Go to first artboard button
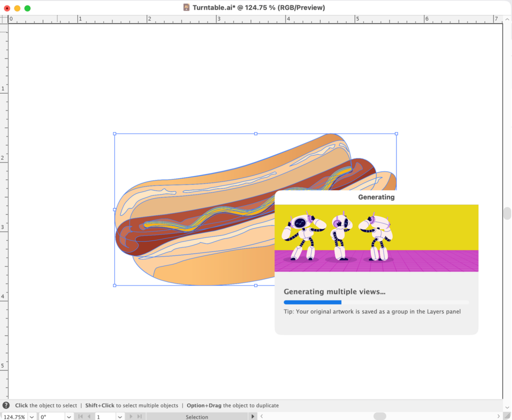 (80, 416)
